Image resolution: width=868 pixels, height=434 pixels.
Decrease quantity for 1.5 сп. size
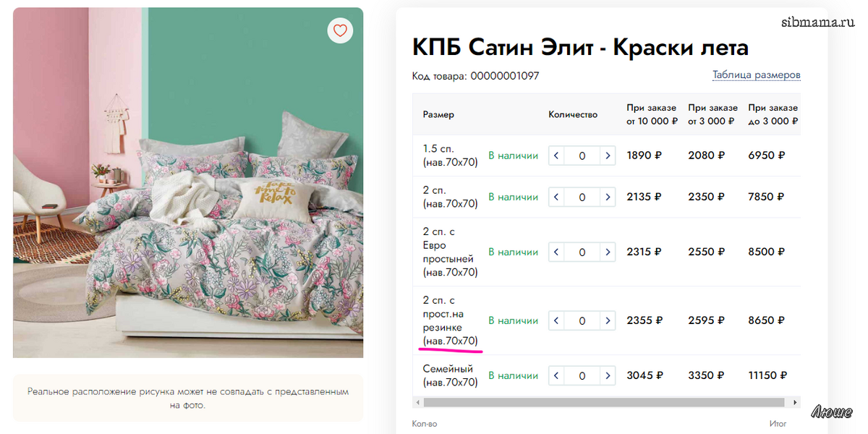(x=556, y=156)
